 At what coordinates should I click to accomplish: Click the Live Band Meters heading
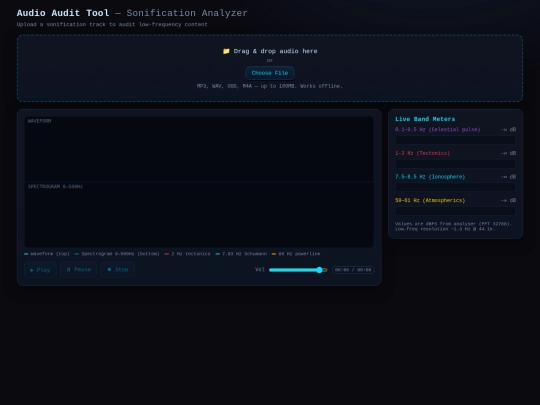point(425,119)
